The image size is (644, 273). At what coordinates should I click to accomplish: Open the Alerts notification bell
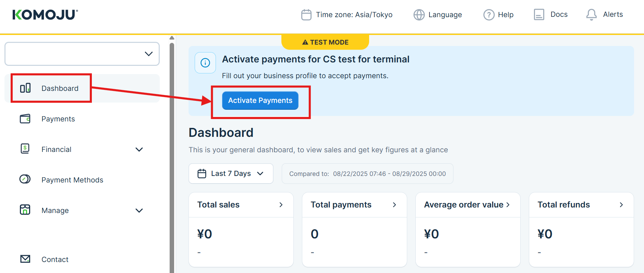591,14
